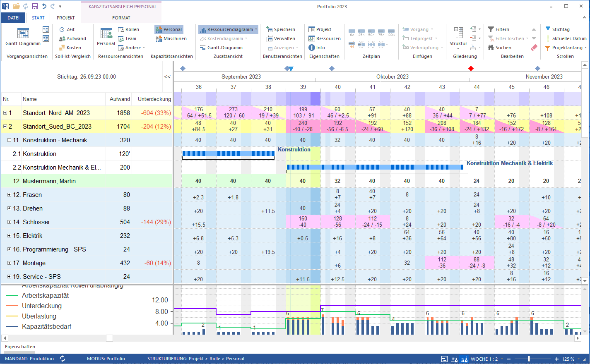Expand 14. Schlosser row

[x=9, y=222]
